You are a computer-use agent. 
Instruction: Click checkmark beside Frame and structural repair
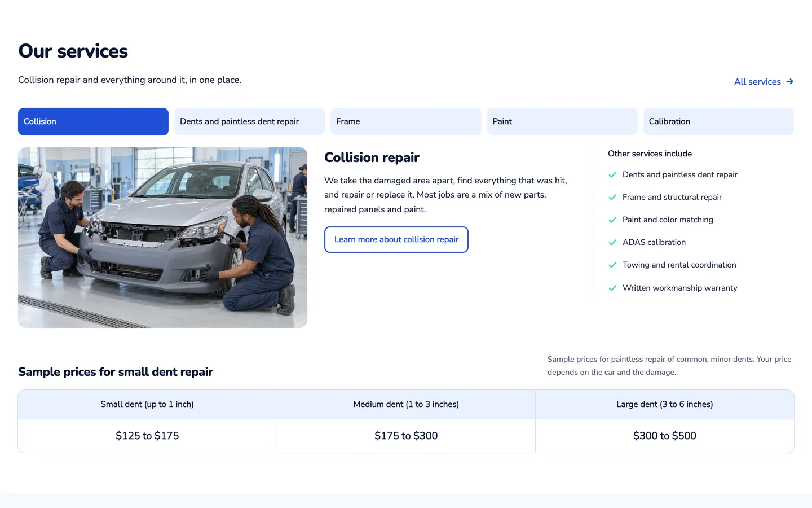[612, 198]
